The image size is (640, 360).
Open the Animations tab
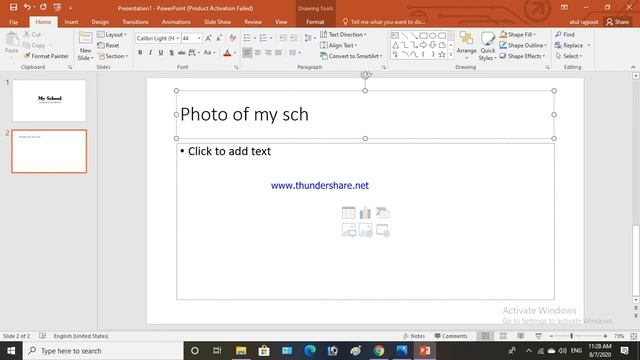pyautogui.click(x=176, y=22)
